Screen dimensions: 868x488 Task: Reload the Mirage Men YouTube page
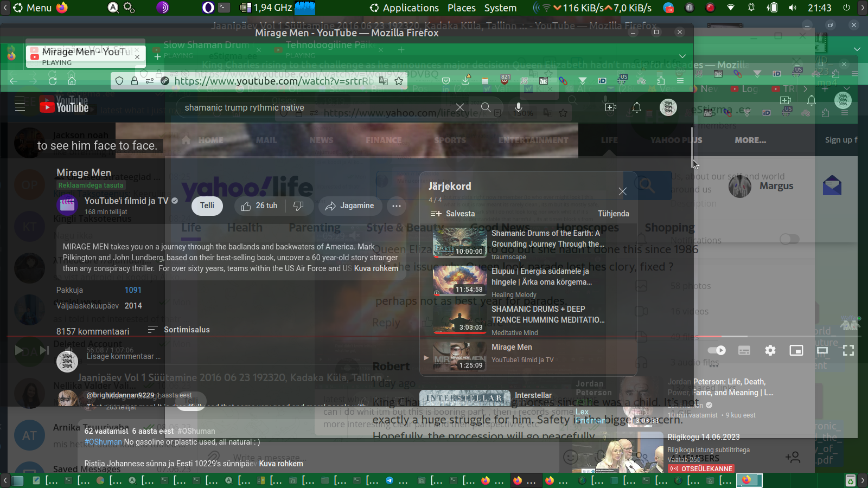click(53, 81)
